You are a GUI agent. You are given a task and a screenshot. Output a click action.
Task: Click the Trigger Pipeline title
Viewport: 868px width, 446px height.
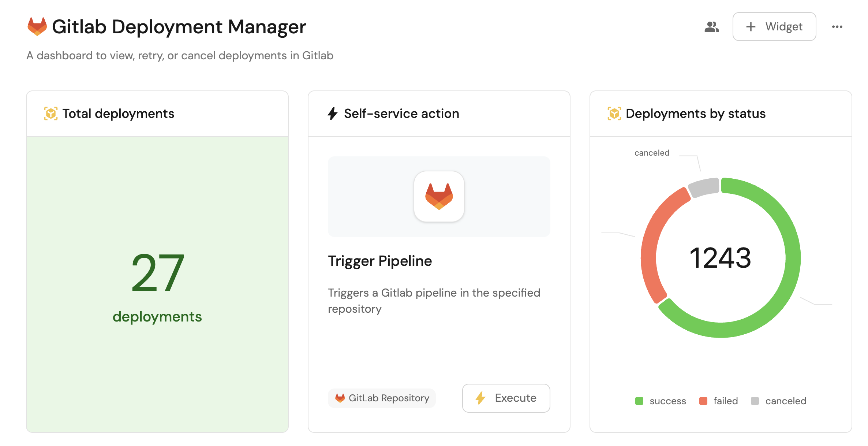(x=380, y=261)
